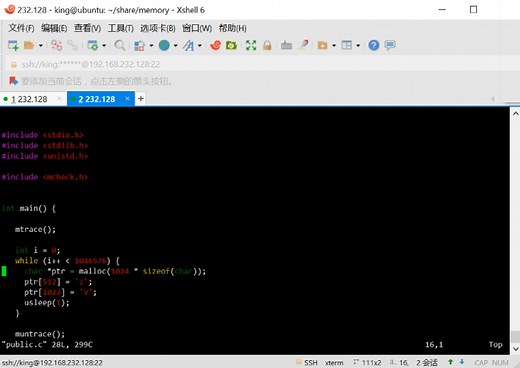Add a new tab with plus button
Image resolution: width=520 pixels, height=368 pixels.
[141, 99]
